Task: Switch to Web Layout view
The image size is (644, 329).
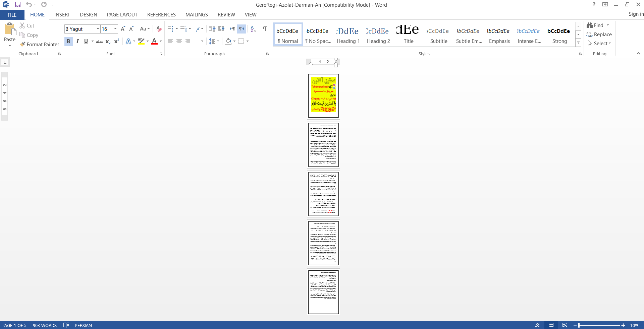Action: click(565, 325)
